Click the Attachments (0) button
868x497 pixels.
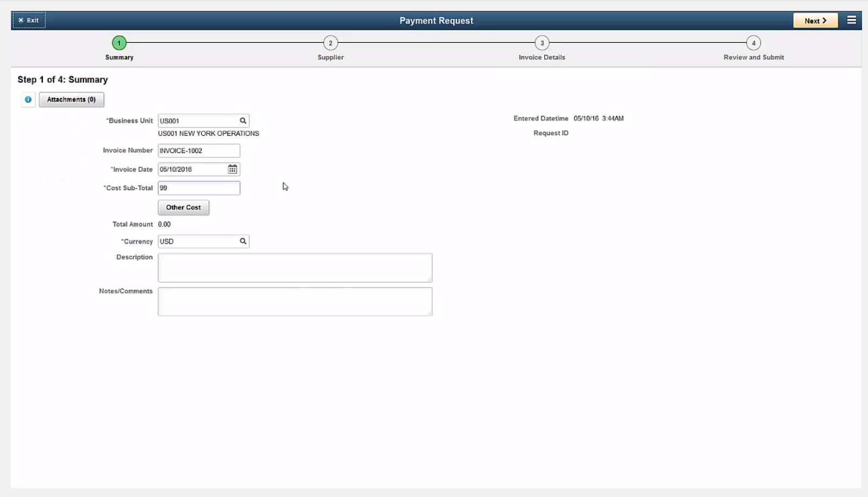pyautogui.click(x=72, y=99)
